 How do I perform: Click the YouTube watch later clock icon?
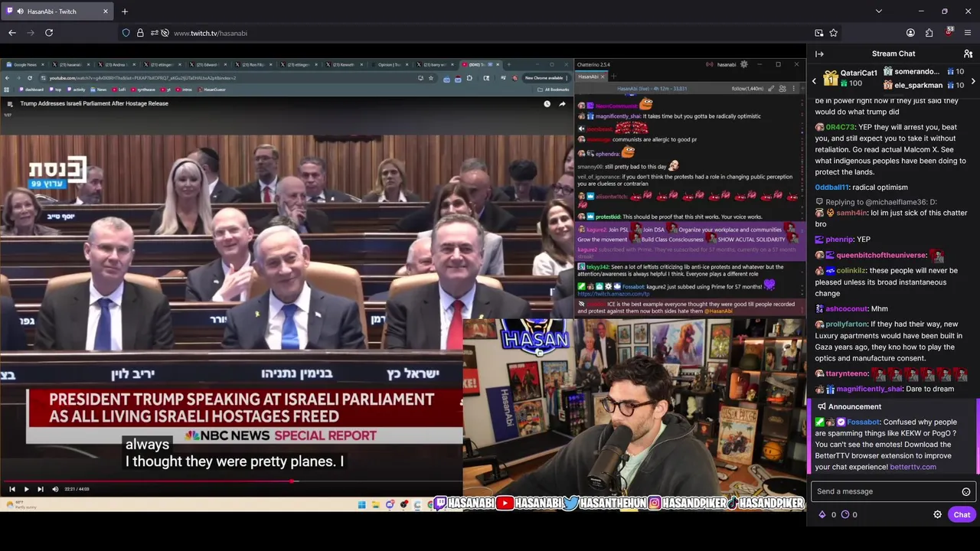click(547, 103)
